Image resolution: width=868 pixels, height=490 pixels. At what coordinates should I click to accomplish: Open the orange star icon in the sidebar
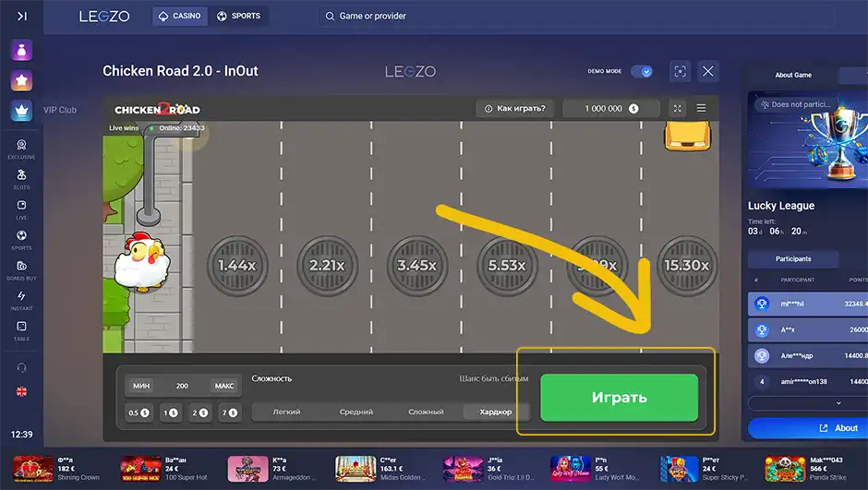pyautogui.click(x=21, y=81)
